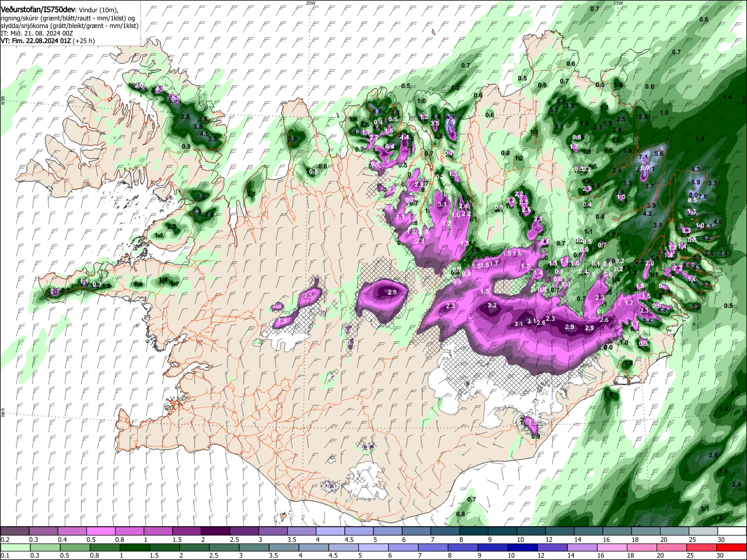Select the lavender 4 snow scale swatch
747x560 pixels.
(x=330, y=531)
